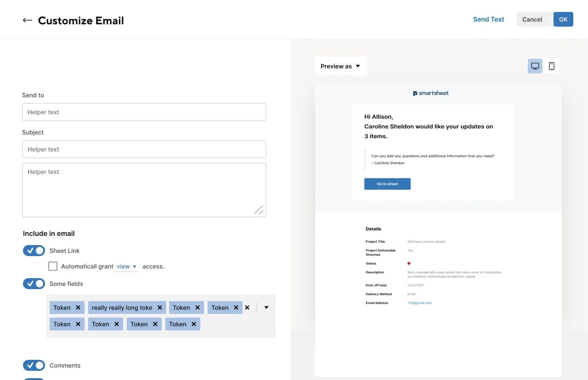Switch to desktop preview icon

[535, 66]
